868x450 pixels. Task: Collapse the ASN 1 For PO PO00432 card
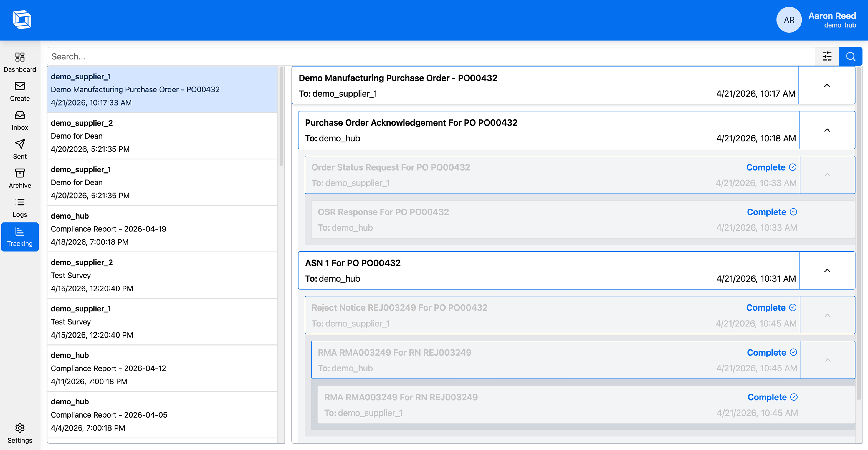coord(827,271)
